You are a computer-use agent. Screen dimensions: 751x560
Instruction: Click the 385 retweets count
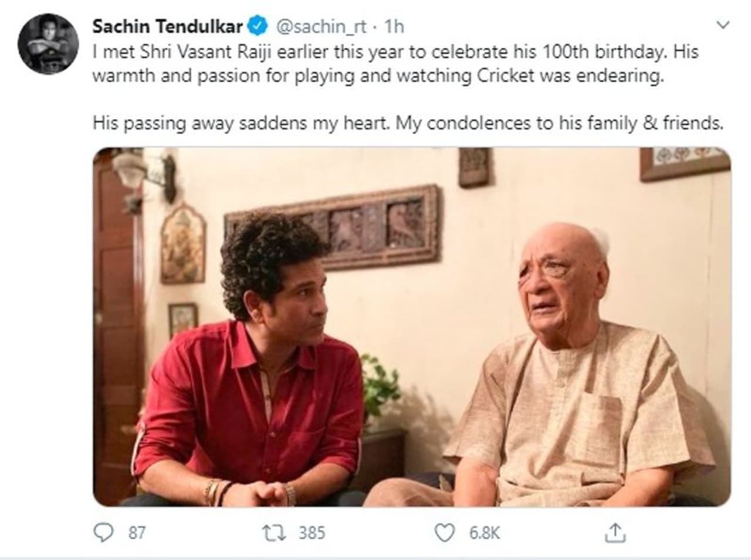tap(312, 532)
